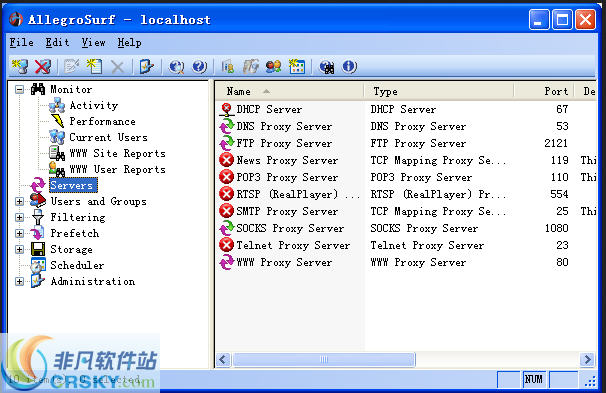606x393 pixels.
Task: Click the running icon for SOCKS Proxy Server
Action: pos(226,228)
